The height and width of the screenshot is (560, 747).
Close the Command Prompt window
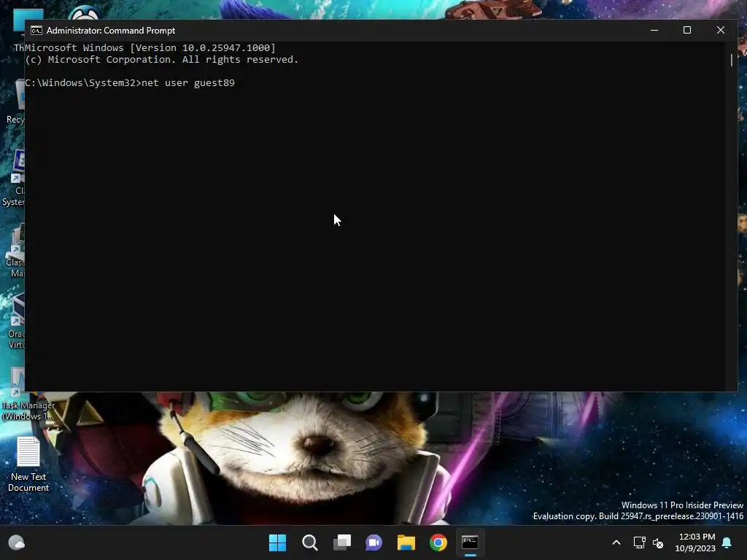(720, 30)
